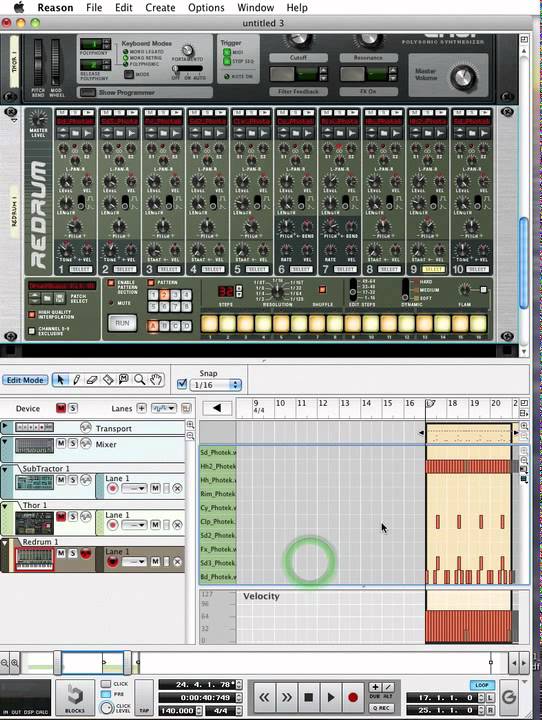Click the Mixer track automation icon
The height and width of the screenshot is (720, 542).
[x=86, y=444]
